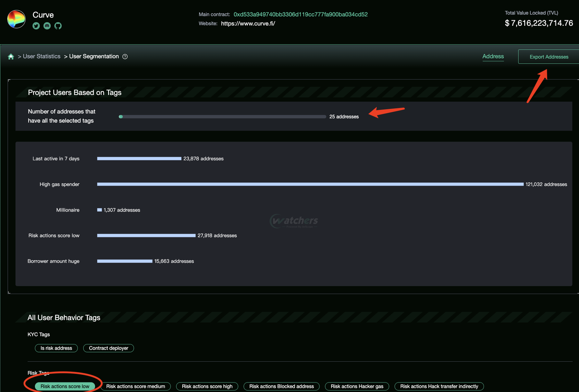Visit the https://www.curve.fi/ website link
The width and height of the screenshot is (579, 392).
248,24
